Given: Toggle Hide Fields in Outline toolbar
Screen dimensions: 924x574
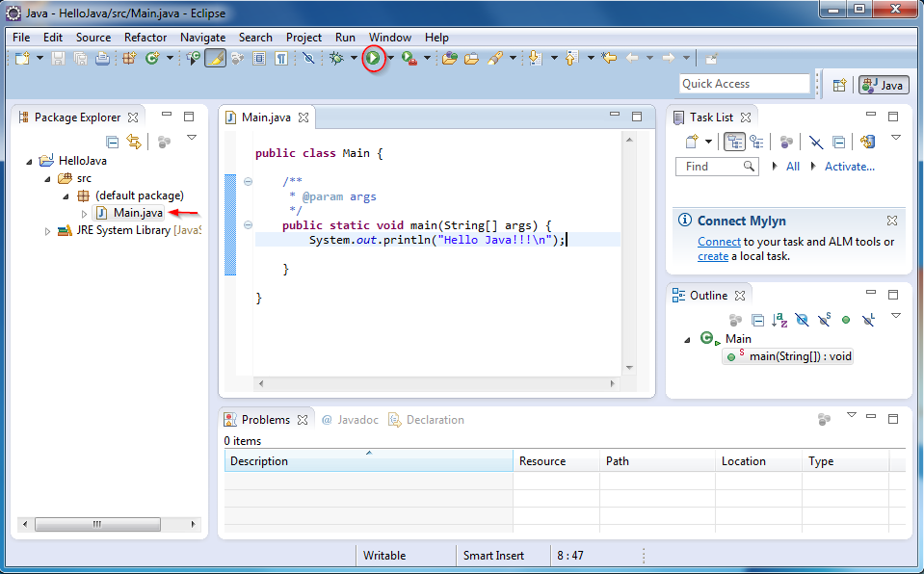Looking at the screenshot, I should pos(802,320).
